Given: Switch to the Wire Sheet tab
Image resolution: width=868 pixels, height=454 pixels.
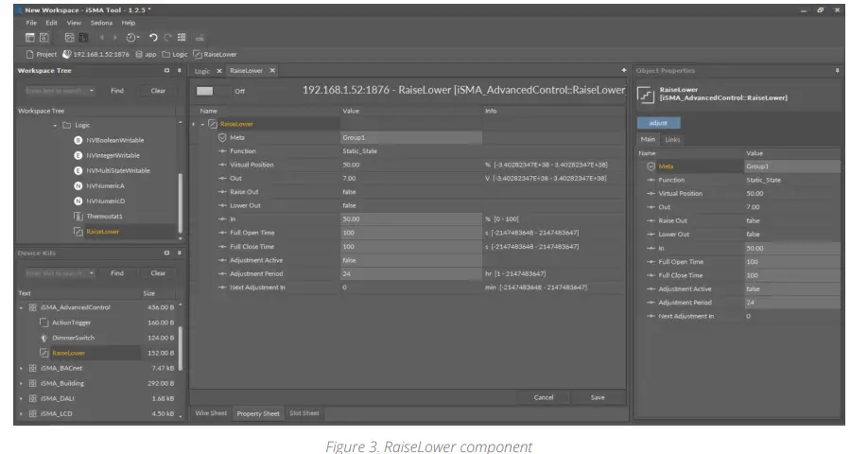Looking at the screenshot, I should 211,413.
